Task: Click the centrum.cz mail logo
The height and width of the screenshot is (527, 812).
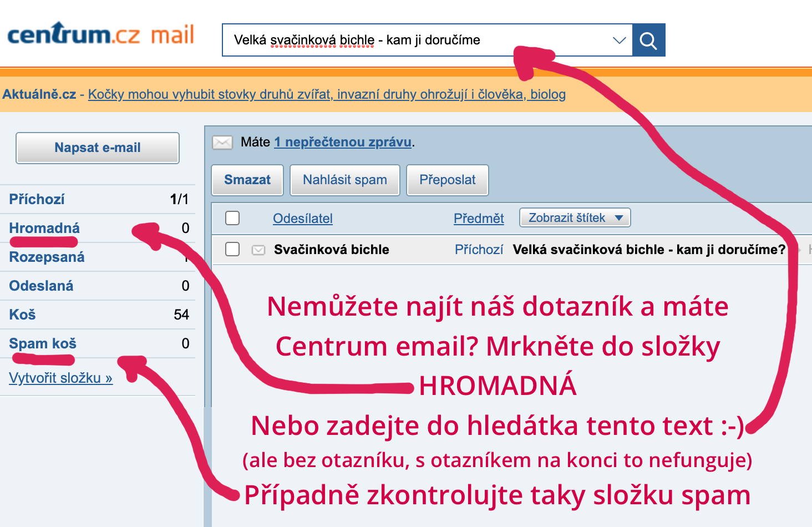Action: point(100,34)
